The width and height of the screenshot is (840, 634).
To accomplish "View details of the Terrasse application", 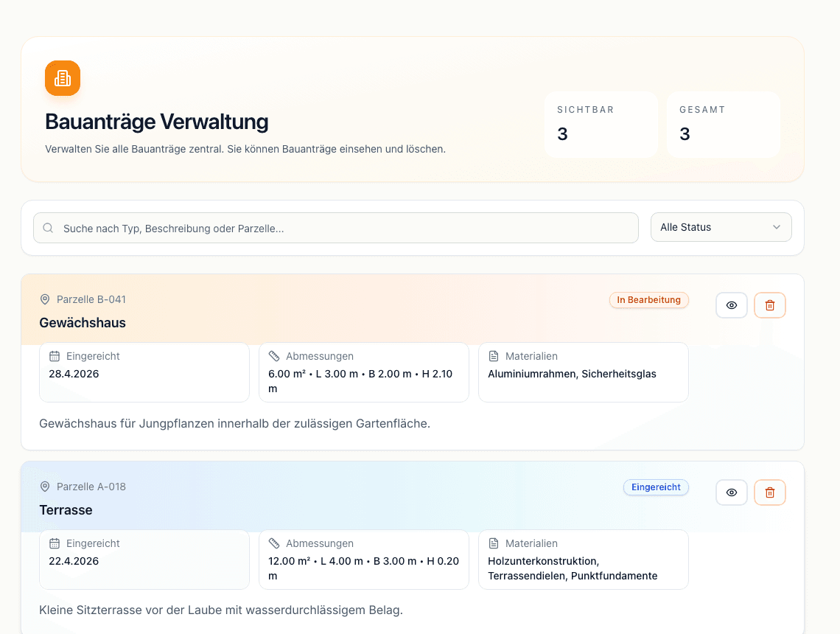I will click(x=731, y=492).
